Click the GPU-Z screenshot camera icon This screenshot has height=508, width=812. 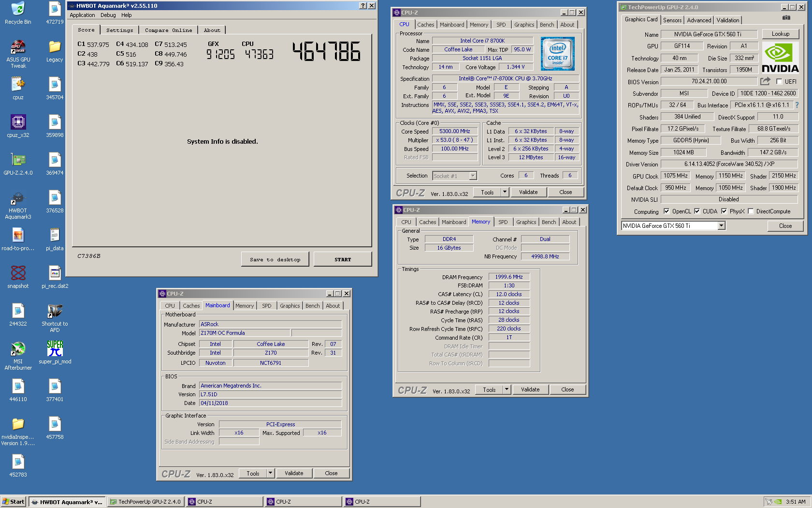pyautogui.click(x=786, y=17)
